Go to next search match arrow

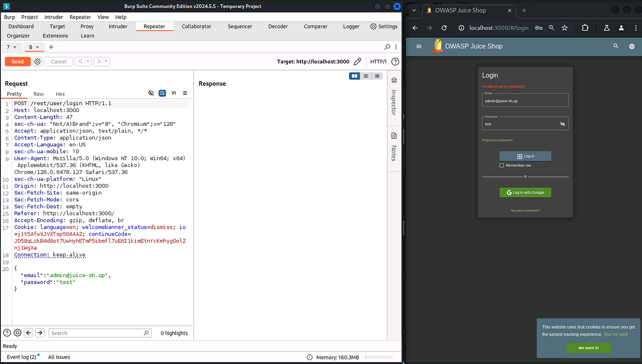pyautogui.click(x=40, y=333)
